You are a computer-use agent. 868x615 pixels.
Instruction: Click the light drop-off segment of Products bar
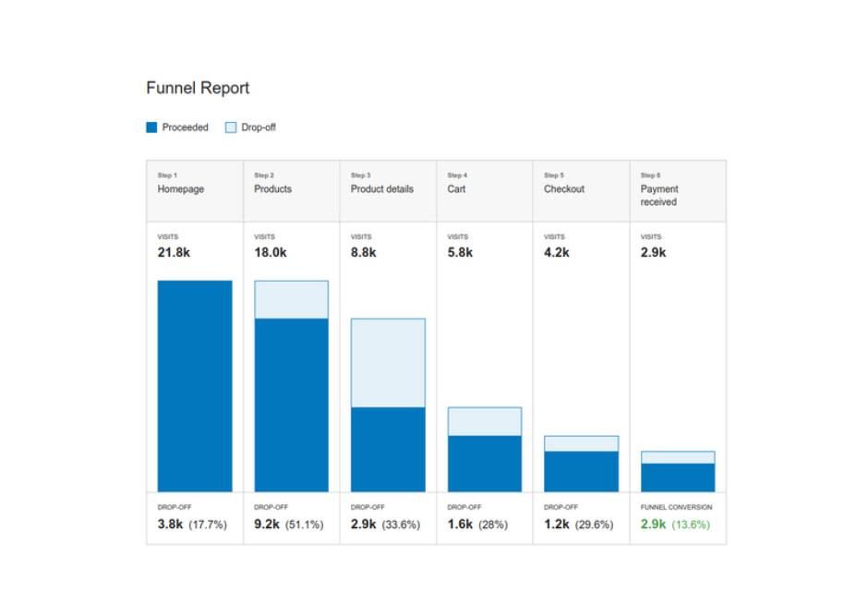(291, 299)
